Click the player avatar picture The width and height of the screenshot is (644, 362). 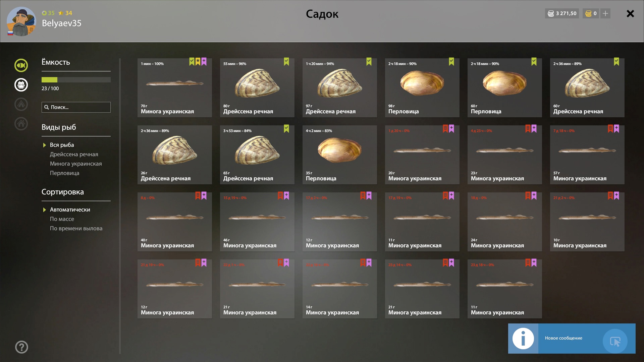point(21,21)
